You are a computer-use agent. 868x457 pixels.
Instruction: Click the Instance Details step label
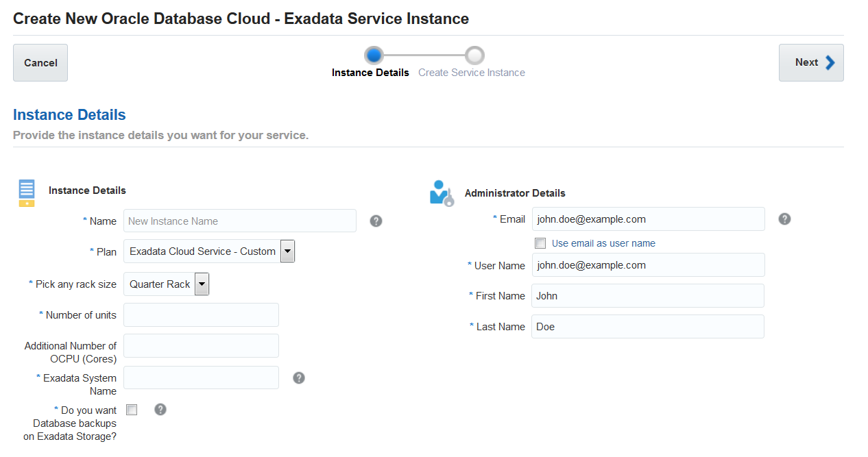tap(370, 71)
